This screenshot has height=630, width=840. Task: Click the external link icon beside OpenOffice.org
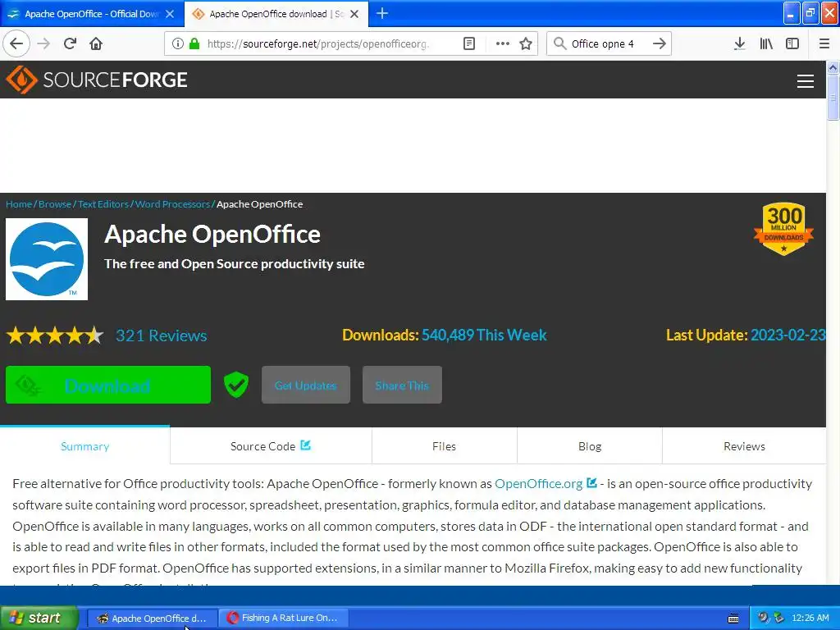[x=591, y=482]
